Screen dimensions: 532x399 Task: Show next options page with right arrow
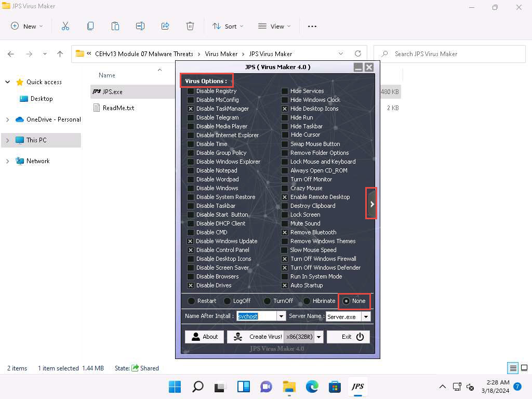371,204
